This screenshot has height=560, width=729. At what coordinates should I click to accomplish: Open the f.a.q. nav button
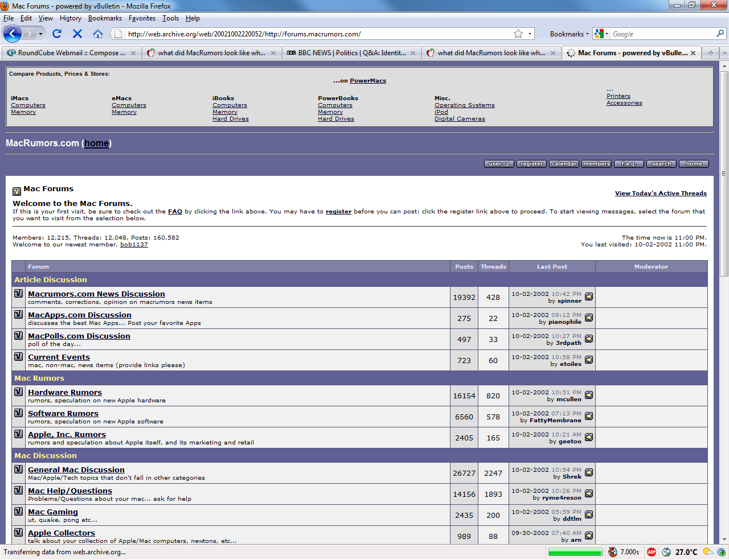tap(629, 164)
